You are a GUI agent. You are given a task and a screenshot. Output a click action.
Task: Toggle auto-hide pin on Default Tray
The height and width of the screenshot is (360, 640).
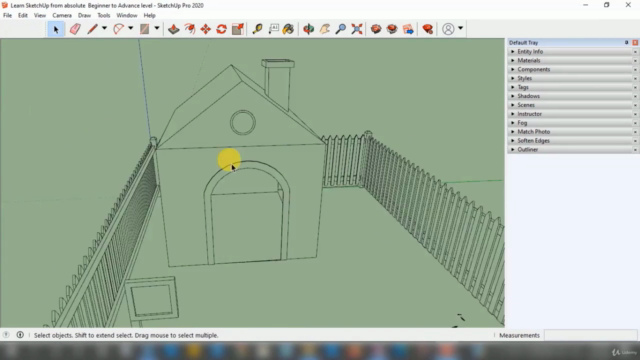click(x=627, y=42)
